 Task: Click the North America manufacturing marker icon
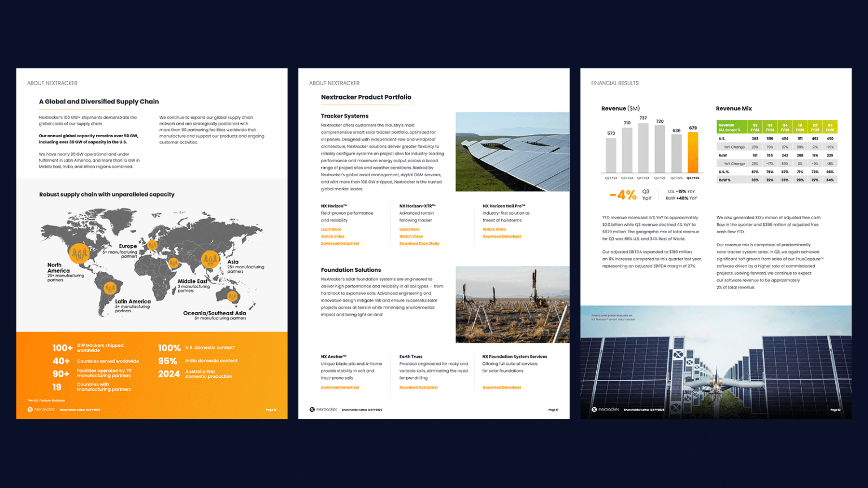tap(79, 253)
